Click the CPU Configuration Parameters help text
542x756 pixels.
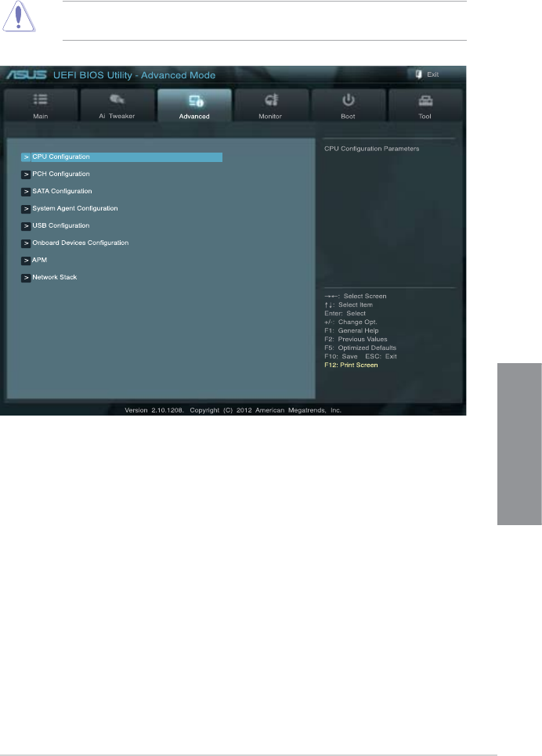click(371, 149)
